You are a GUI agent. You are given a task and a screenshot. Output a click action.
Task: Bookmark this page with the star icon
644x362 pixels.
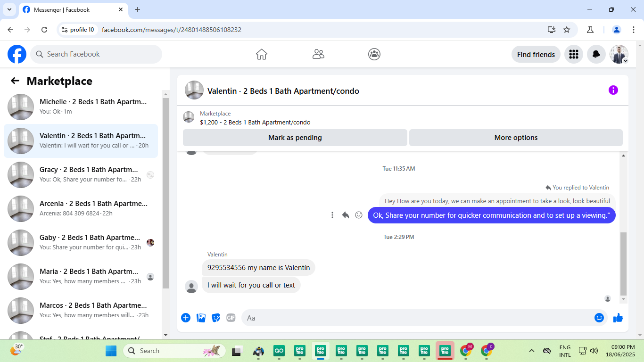point(567,30)
